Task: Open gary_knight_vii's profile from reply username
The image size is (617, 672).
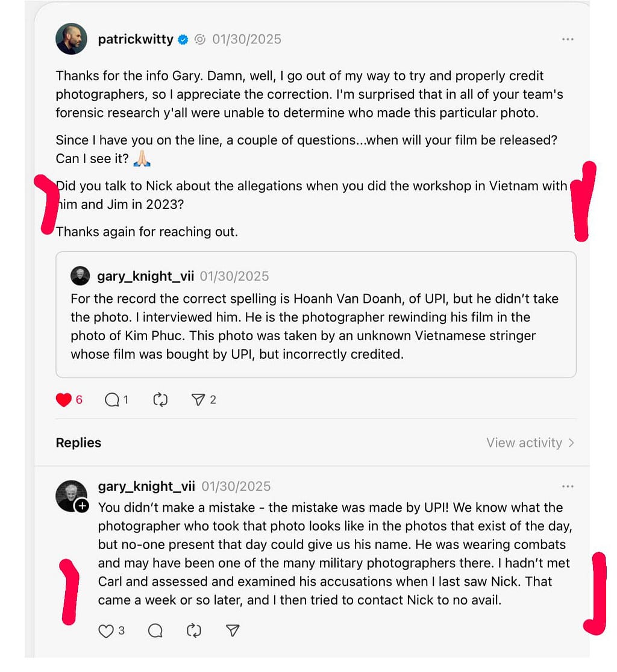Action: coord(146,487)
